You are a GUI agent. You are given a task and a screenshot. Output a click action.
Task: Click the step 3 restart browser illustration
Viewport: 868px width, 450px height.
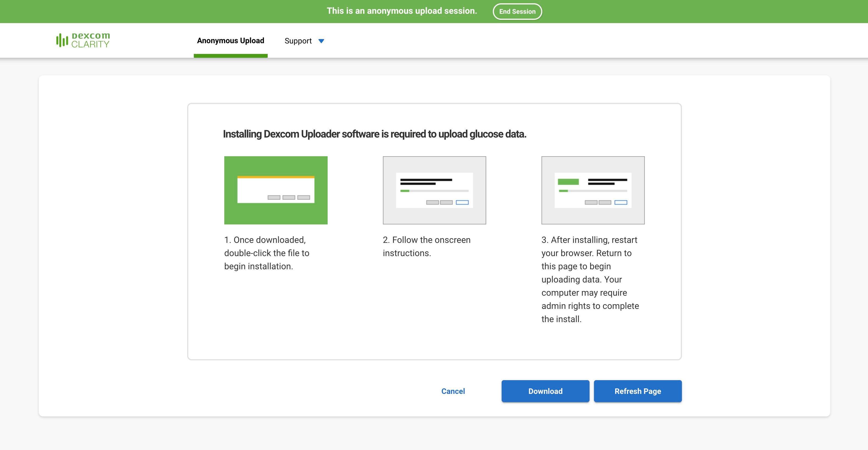click(x=593, y=190)
